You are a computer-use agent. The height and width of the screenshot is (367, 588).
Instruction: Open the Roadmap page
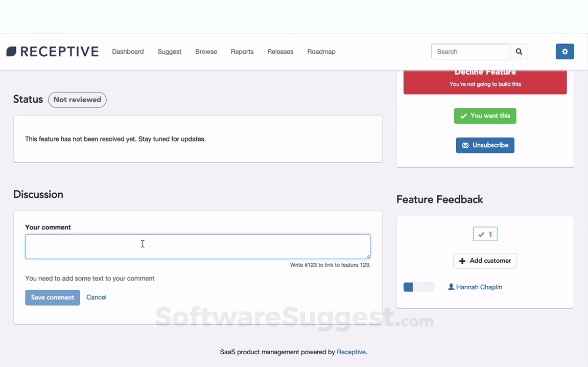[321, 51]
